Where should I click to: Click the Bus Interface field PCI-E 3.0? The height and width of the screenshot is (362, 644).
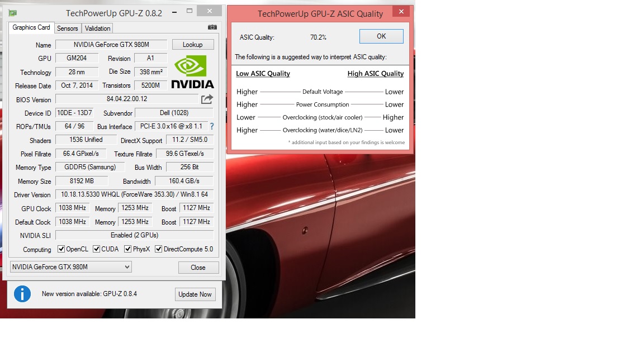pos(171,126)
